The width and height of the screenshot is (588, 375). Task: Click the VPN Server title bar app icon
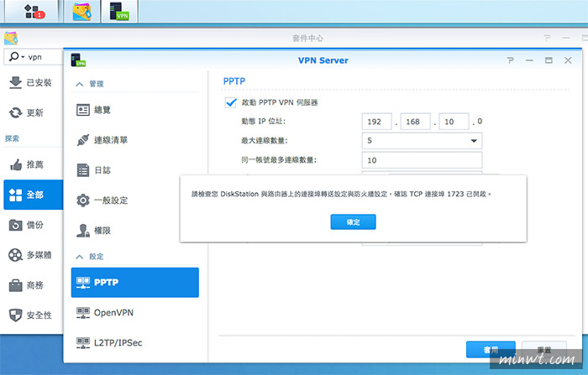78,60
